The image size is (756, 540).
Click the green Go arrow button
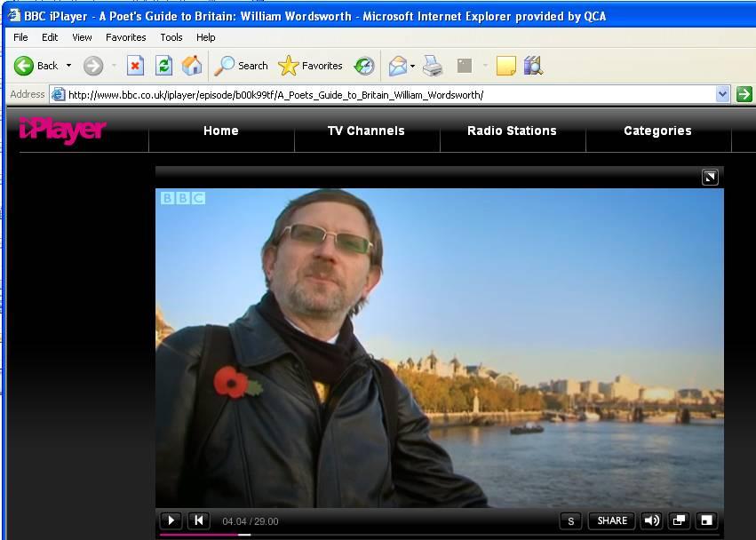point(744,94)
